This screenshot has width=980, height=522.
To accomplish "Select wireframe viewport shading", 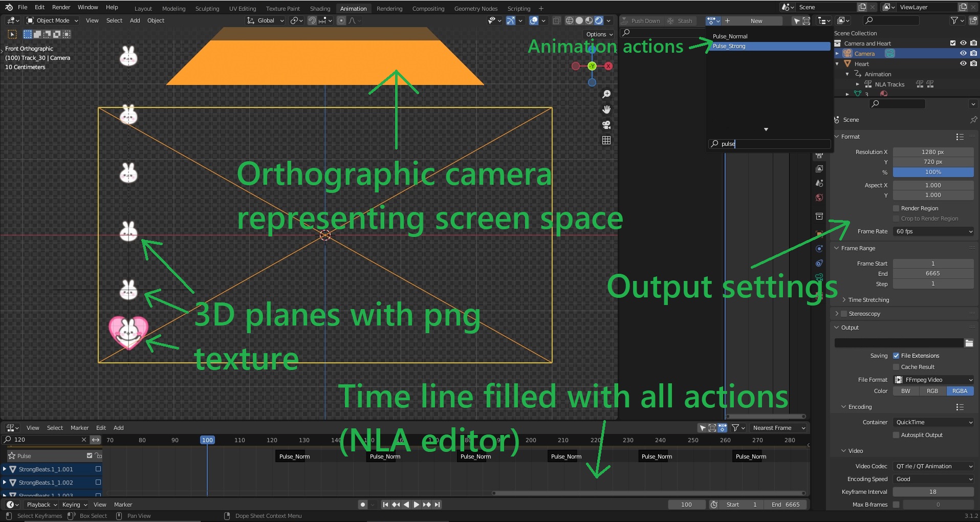I will click(569, 20).
